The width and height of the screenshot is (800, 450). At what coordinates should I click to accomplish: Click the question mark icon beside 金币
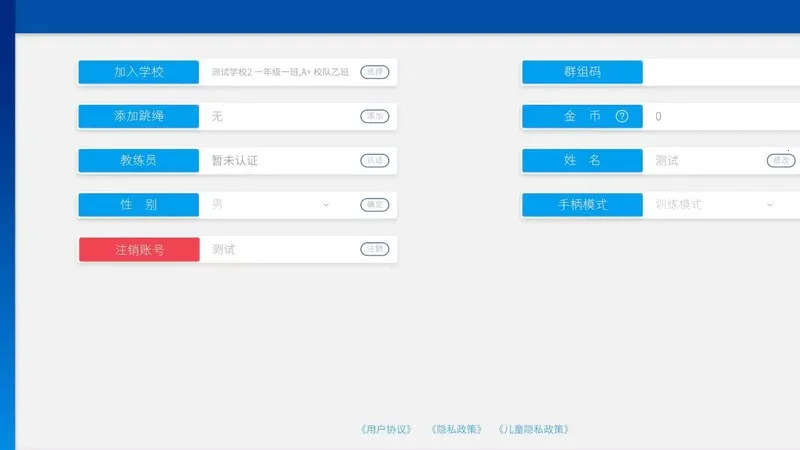(622, 116)
